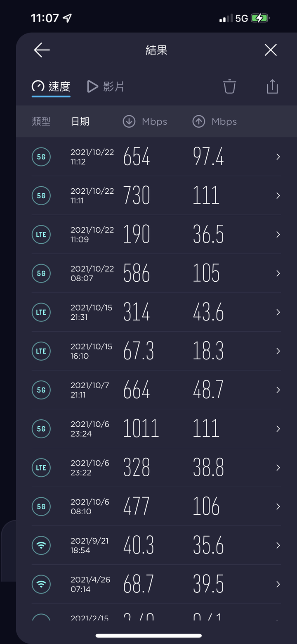Open the 2021/10/7 21:11 result row
Image resolution: width=297 pixels, height=644 pixels.
click(x=156, y=390)
